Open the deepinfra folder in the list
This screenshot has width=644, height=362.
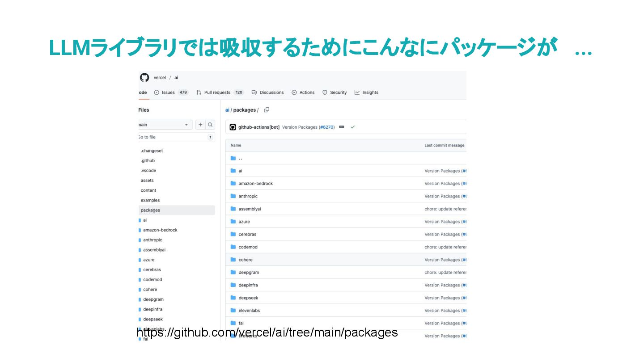pos(248,285)
